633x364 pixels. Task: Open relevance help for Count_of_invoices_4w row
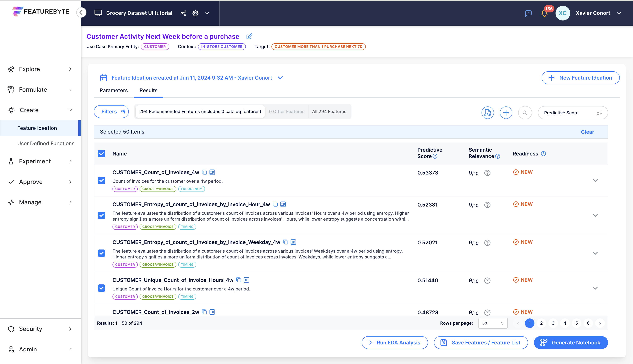(x=487, y=173)
